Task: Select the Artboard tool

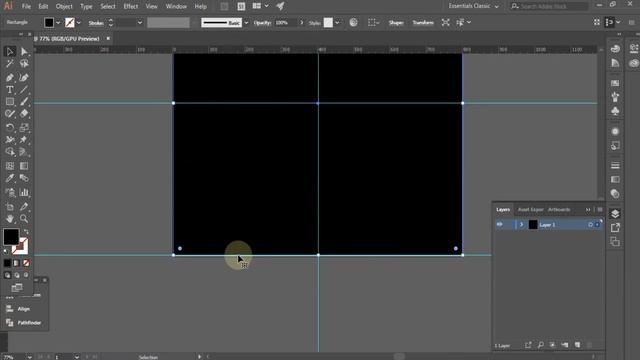Action: [x=10, y=207]
